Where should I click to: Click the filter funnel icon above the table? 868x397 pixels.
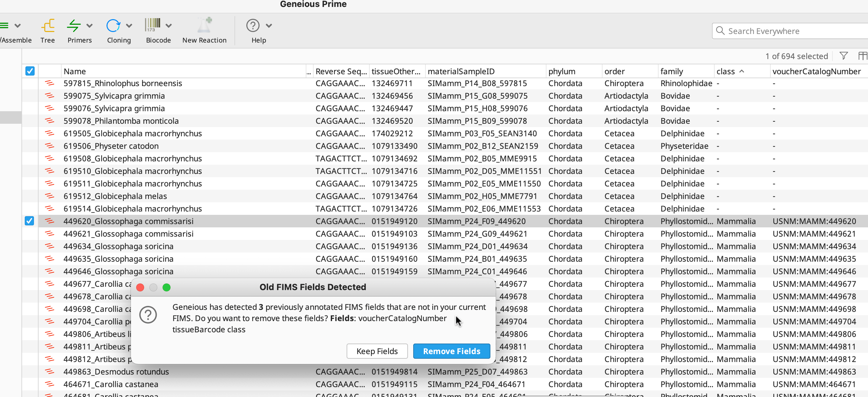coord(843,56)
